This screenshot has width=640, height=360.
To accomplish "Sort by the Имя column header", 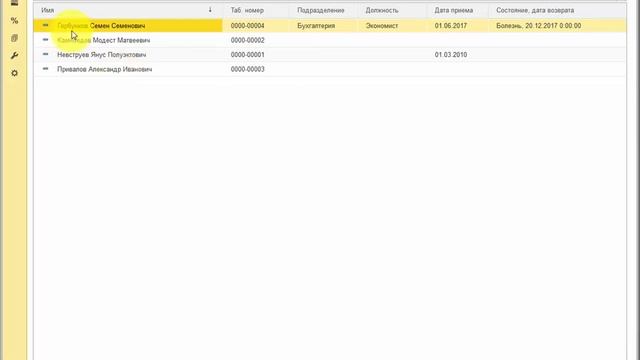I will point(48,10).
